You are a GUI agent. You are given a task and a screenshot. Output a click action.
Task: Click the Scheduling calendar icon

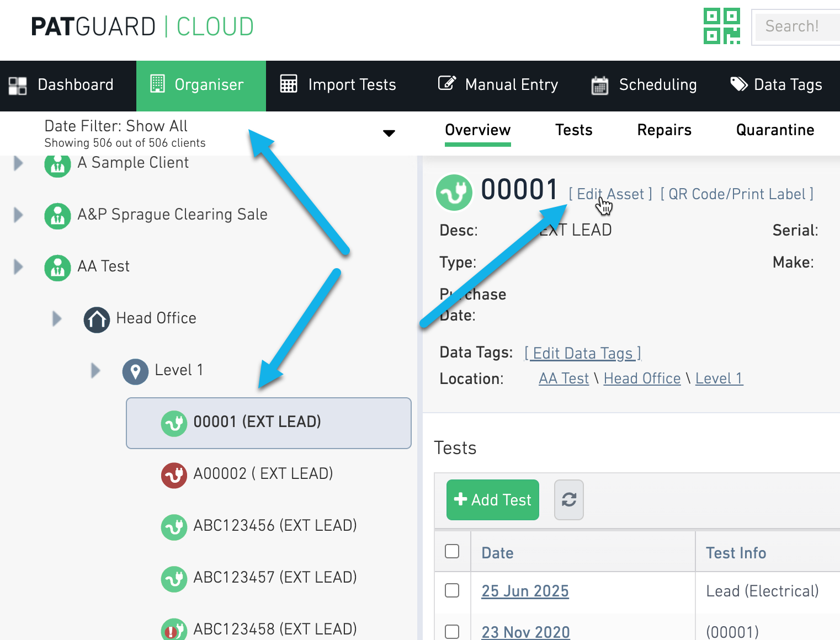pos(599,86)
